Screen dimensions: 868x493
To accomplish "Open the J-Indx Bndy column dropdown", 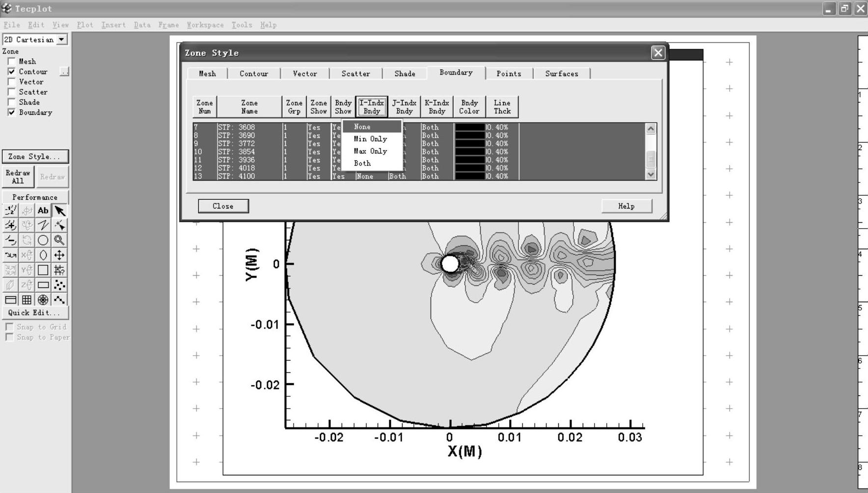I will pos(404,107).
